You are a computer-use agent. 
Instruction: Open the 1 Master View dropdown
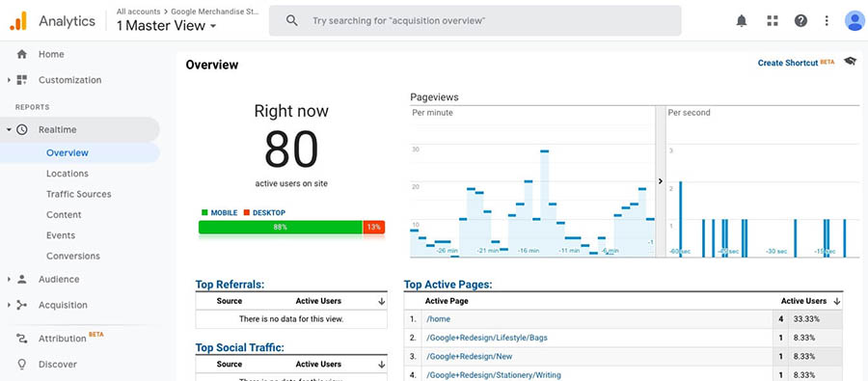pos(166,25)
